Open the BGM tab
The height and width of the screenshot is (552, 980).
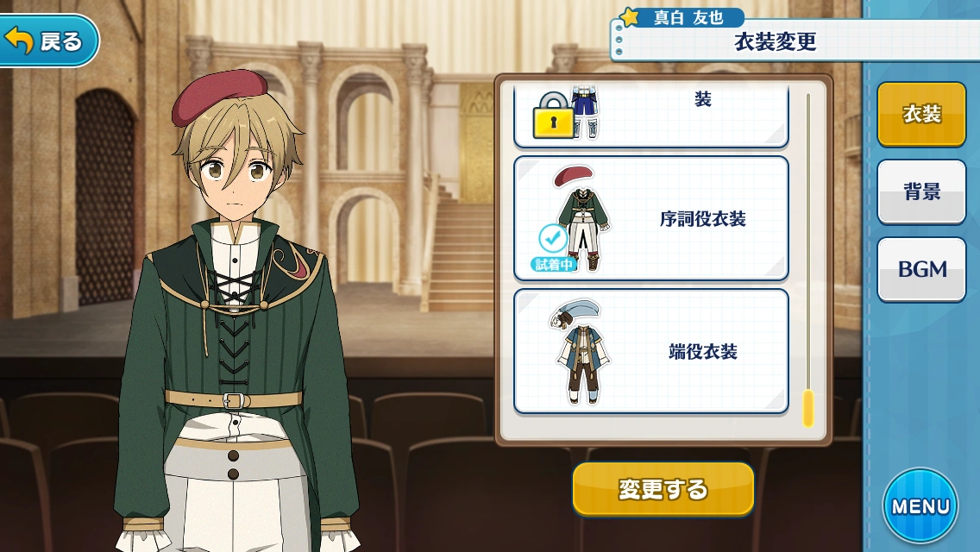click(x=921, y=269)
